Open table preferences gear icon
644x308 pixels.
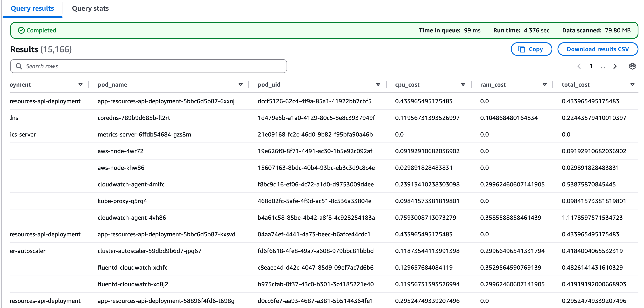tap(632, 66)
